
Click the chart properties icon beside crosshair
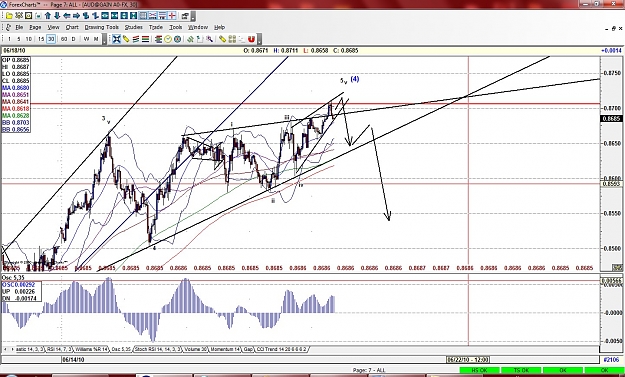(x=185, y=16)
